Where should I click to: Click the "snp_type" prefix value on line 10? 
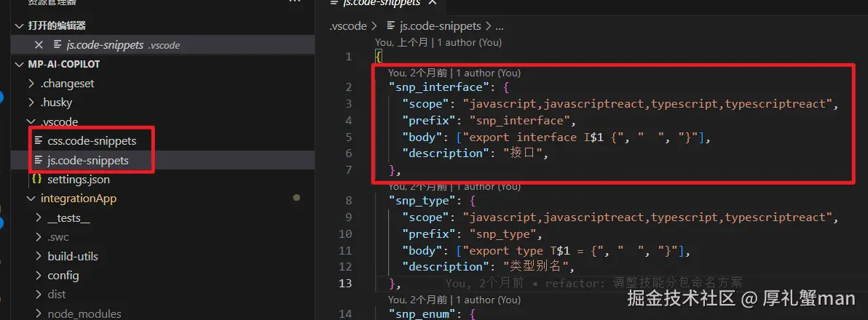pos(503,233)
